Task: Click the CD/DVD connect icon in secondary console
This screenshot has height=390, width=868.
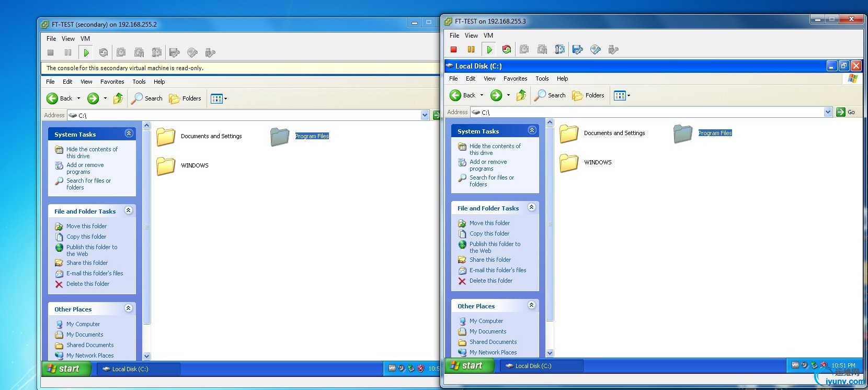Action: (192, 52)
